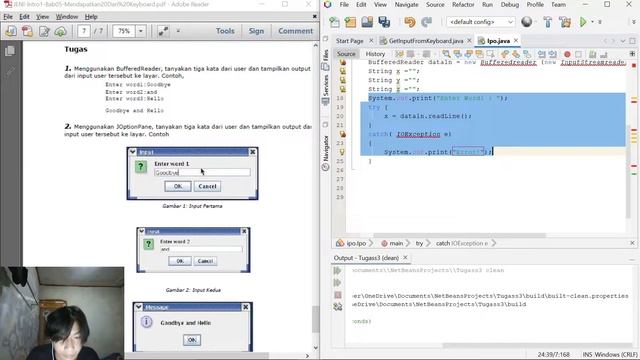Image resolution: width=640 pixels, height=360 pixels.
Task: Open File menu in Adobe Reader
Action: click(8, 17)
